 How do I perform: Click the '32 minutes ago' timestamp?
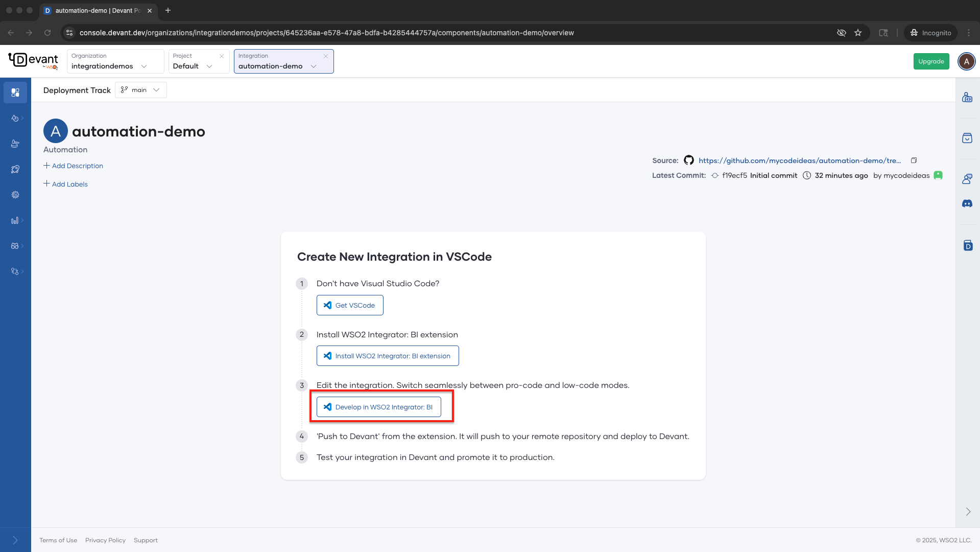(x=841, y=175)
